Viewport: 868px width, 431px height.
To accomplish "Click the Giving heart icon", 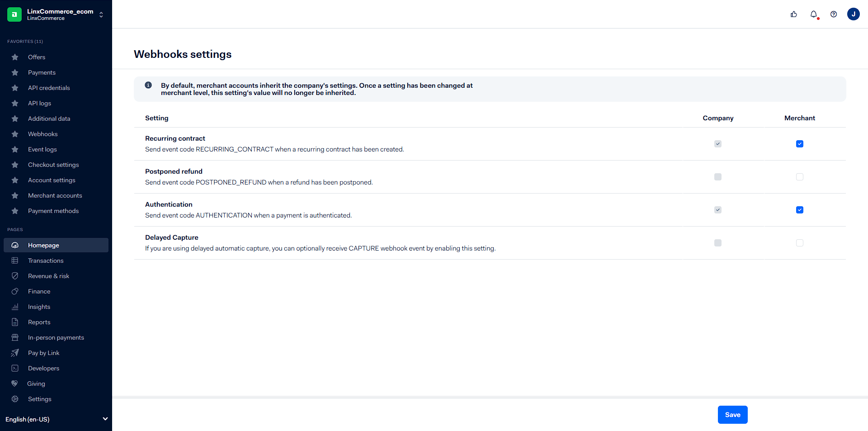I will (x=15, y=384).
